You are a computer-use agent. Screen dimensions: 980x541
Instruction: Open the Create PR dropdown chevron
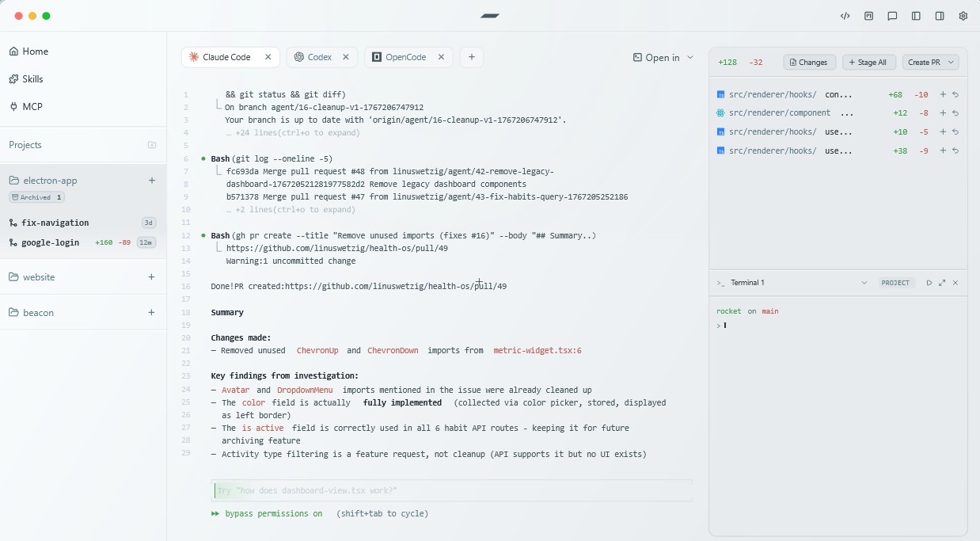[x=951, y=62]
